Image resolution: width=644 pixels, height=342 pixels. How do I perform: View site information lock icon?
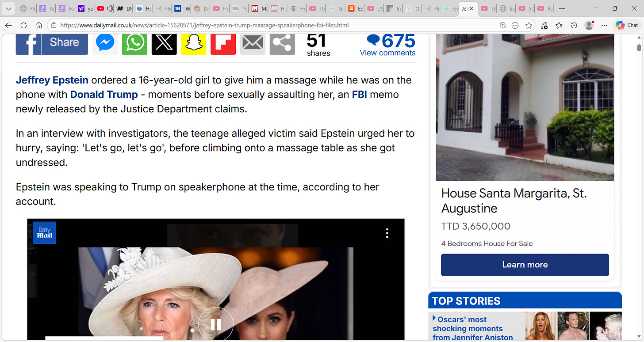(x=54, y=25)
